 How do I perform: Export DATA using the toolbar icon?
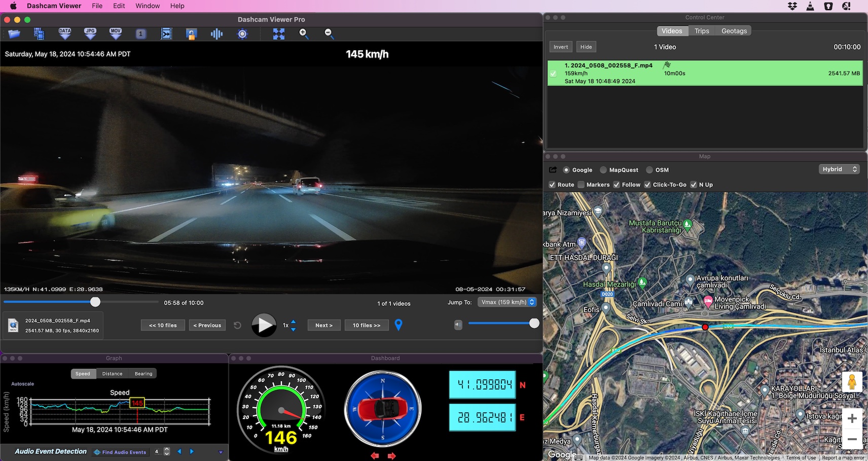pyautogui.click(x=65, y=34)
